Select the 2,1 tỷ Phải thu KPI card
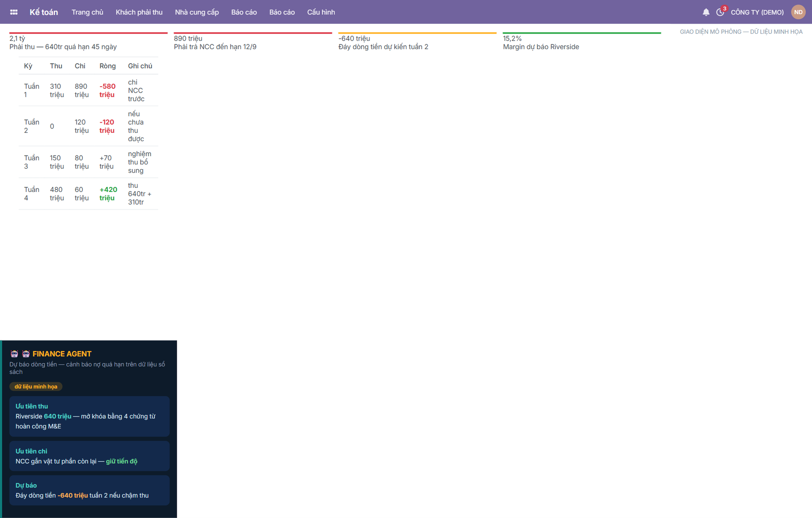 pyautogui.click(x=88, y=41)
